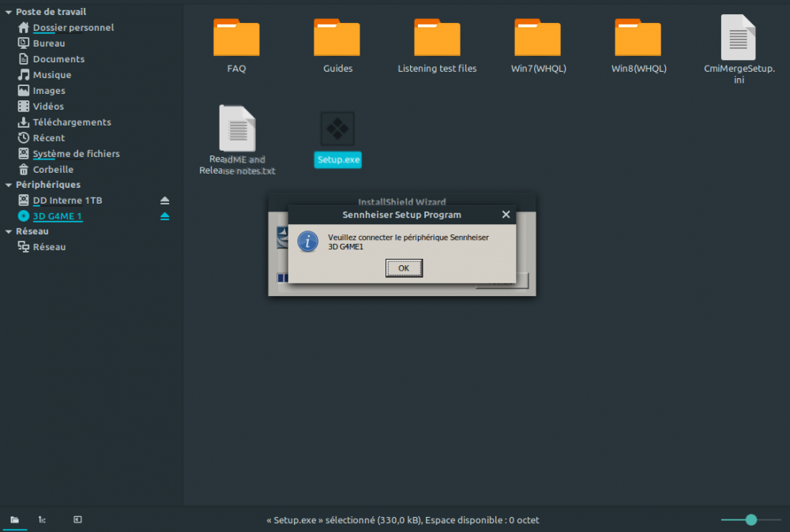This screenshot has height=532, width=790.
Task: Collapse the Poste de travail section
Action: click(7, 11)
